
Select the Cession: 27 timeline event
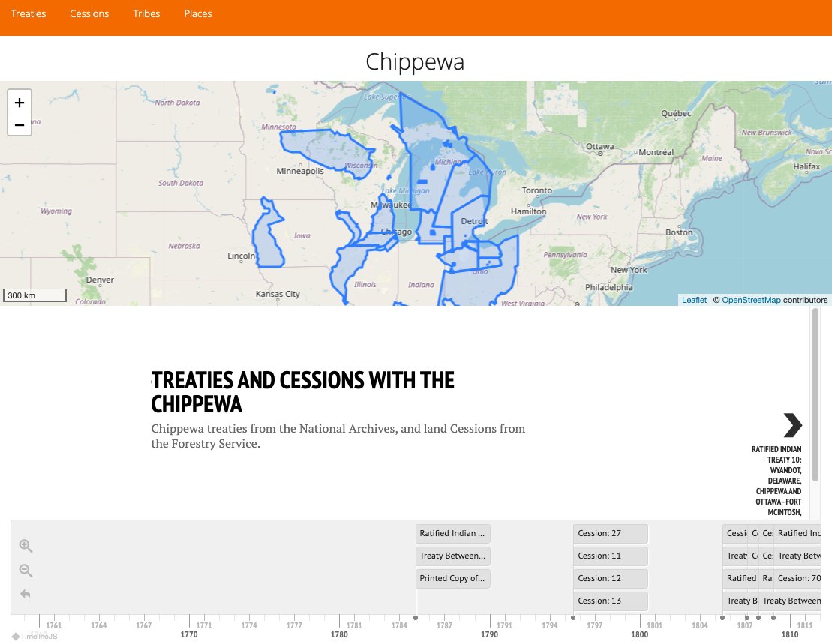[x=610, y=533]
